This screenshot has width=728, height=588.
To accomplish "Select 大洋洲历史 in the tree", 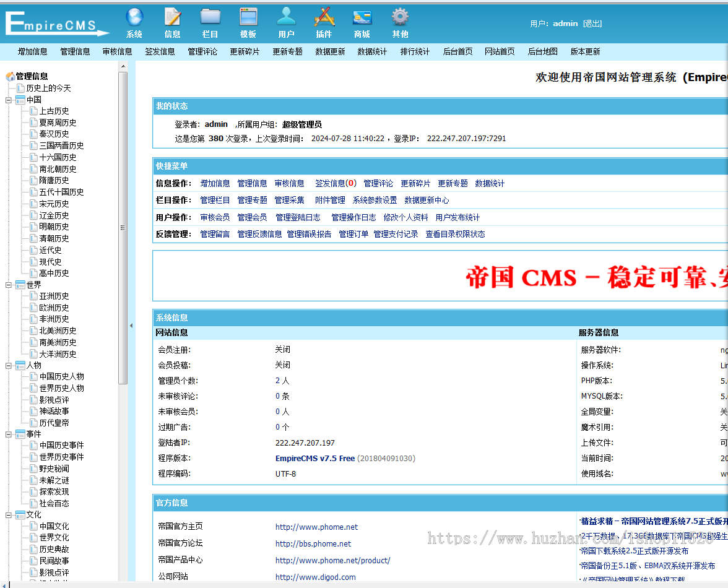I will pyautogui.click(x=58, y=354).
